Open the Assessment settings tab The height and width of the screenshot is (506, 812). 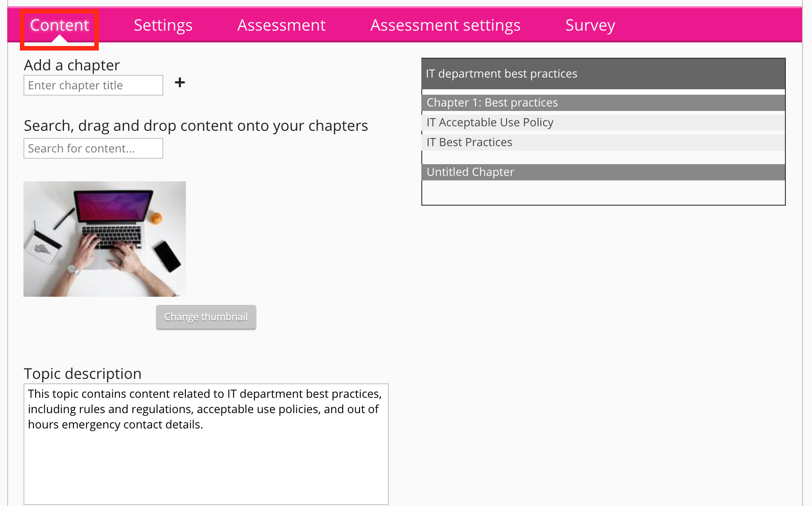(x=445, y=25)
